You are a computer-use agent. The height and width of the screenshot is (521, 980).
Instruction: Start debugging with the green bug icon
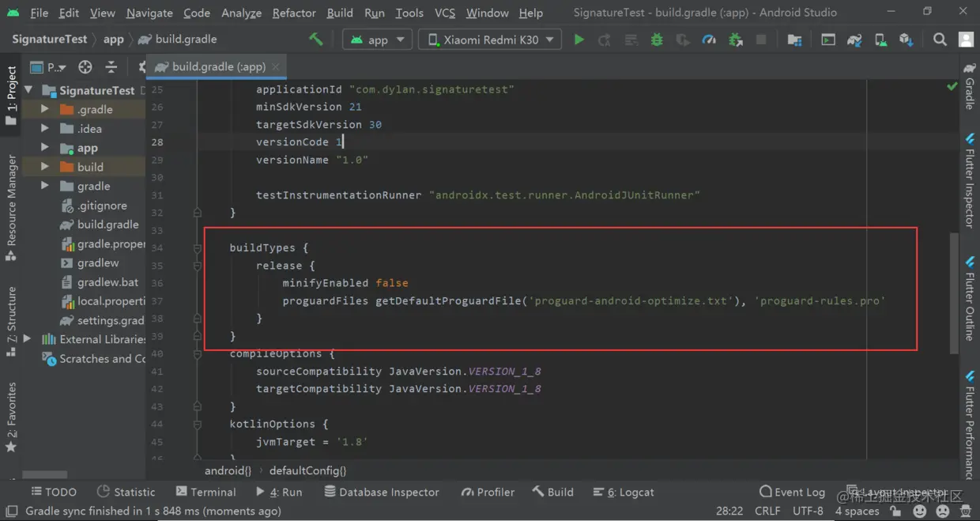tap(657, 40)
